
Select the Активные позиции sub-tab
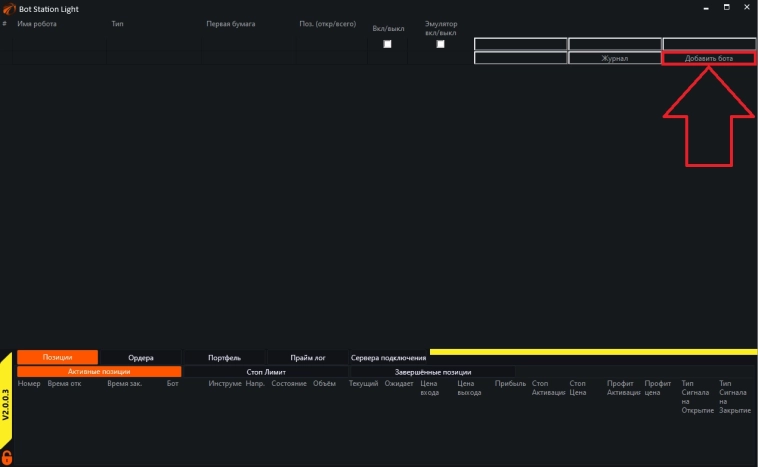[99, 372]
